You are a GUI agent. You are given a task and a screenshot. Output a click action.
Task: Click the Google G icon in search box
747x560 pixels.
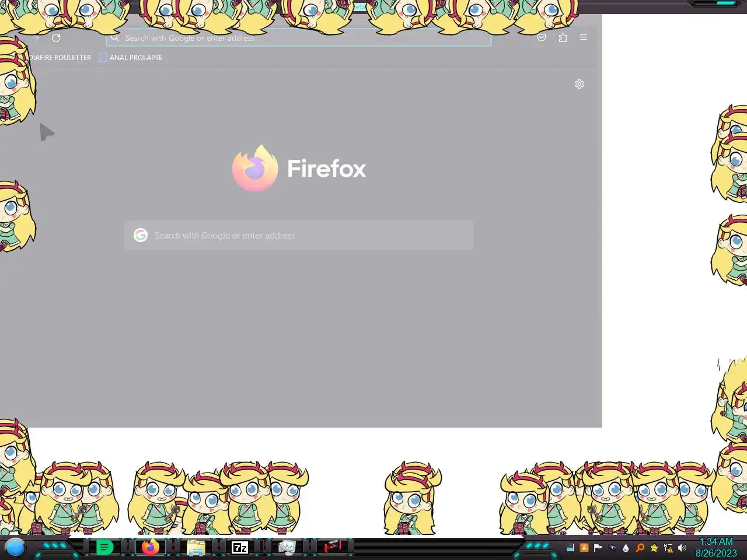[141, 235]
